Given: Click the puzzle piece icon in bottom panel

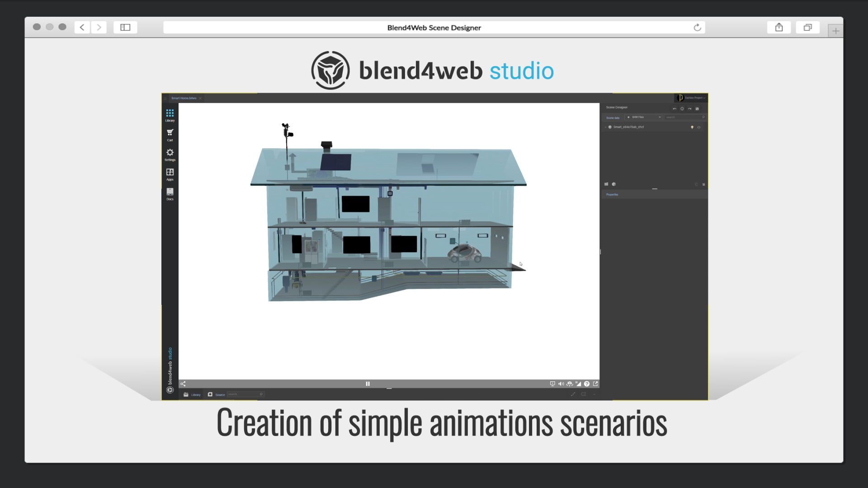Looking at the screenshot, I should 584,394.
